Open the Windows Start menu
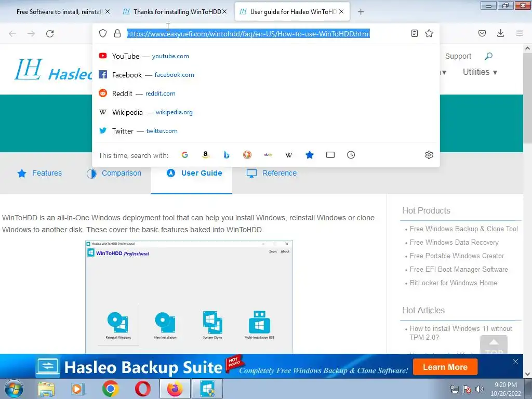 (14, 389)
